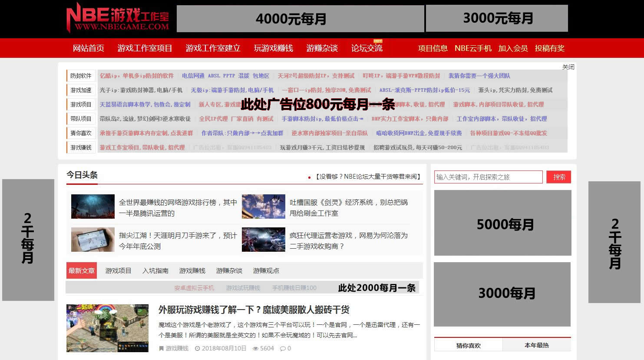This screenshot has height=360, width=644.
Task: Open 疯狂代理运营老游戏 headline link
Action: 349,241
